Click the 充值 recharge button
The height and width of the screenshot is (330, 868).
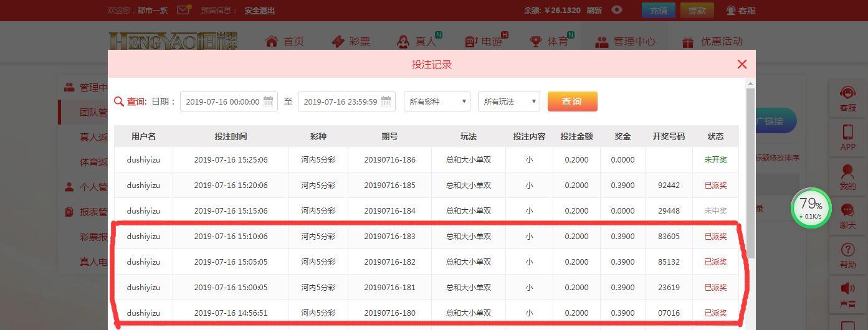click(x=659, y=10)
